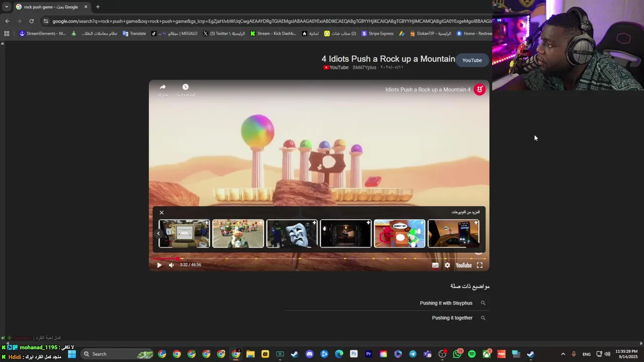644x362 pixels.
Task: Close the more videos overlay
Action: tap(162, 212)
